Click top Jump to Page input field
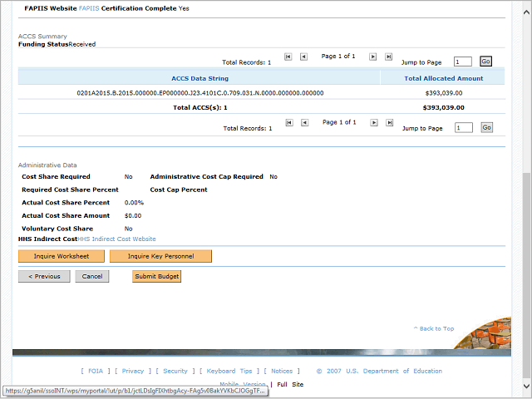This screenshot has height=399, width=532. point(463,62)
